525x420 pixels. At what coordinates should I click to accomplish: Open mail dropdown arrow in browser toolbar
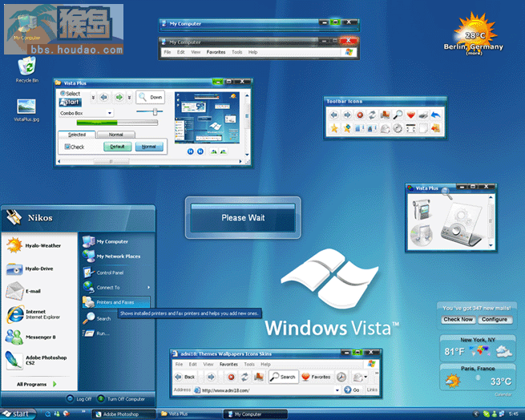click(x=365, y=377)
